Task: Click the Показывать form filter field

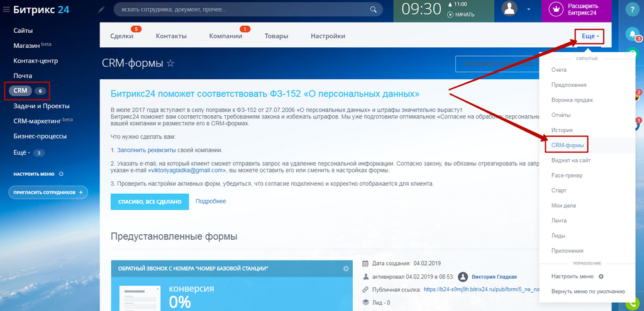Action: click(497, 64)
